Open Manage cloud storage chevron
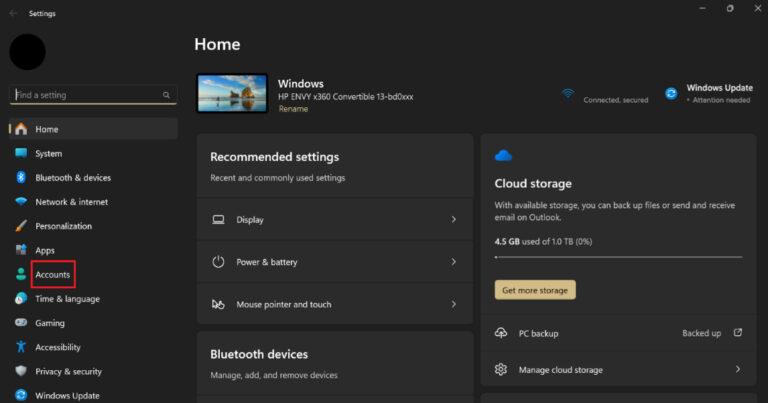768x403 pixels. coord(738,370)
